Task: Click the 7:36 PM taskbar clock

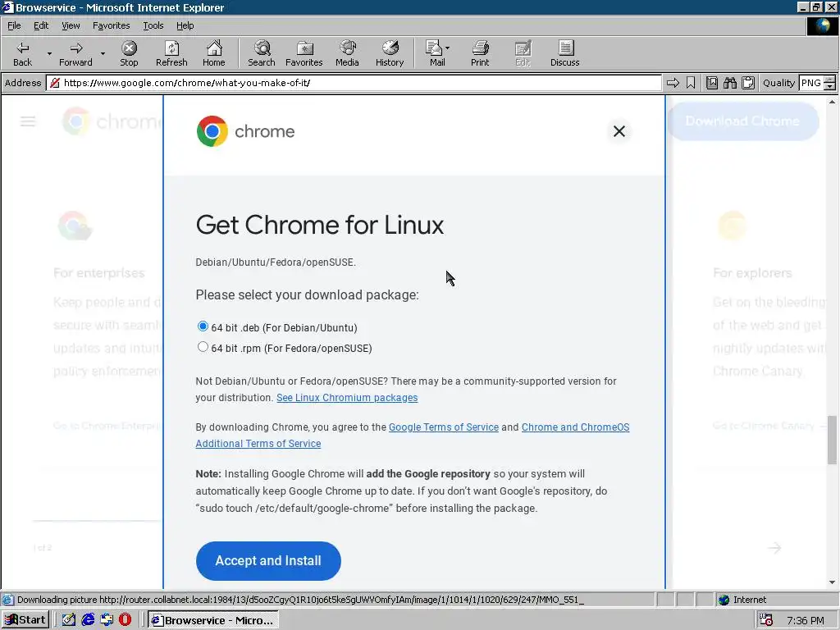Action: [x=806, y=620]
